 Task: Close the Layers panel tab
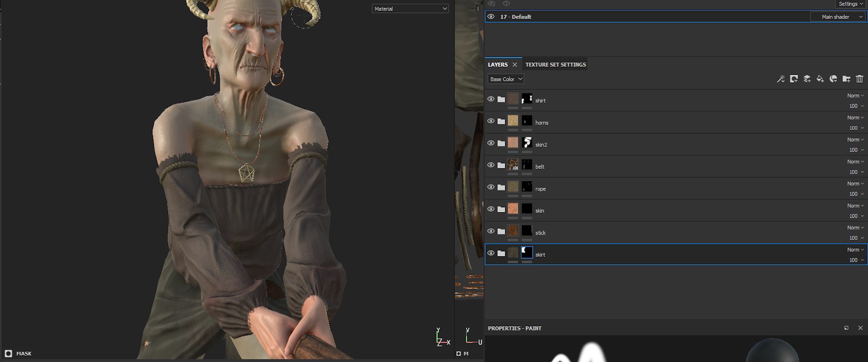tap(515, 65)
